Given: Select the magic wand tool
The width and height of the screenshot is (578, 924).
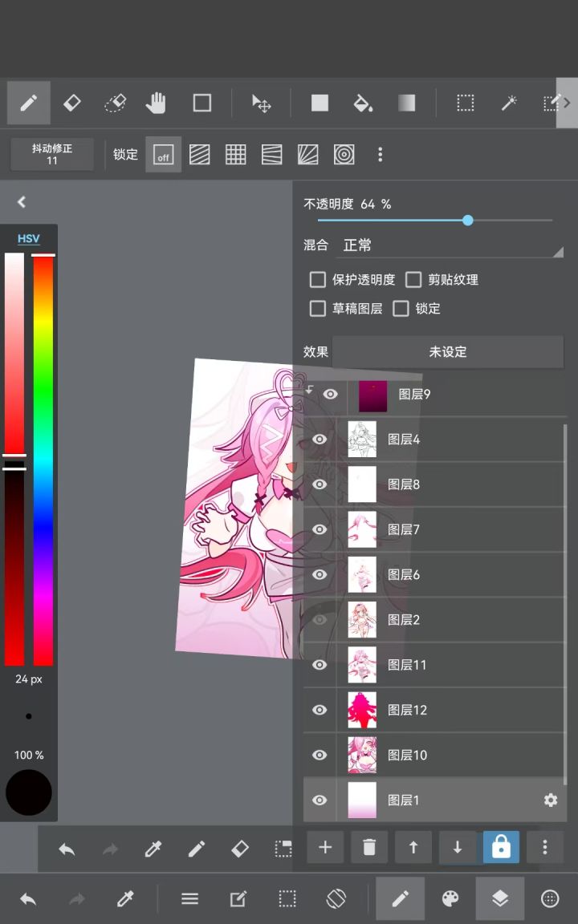Looking at the screenshot, I should coord(508,103).
